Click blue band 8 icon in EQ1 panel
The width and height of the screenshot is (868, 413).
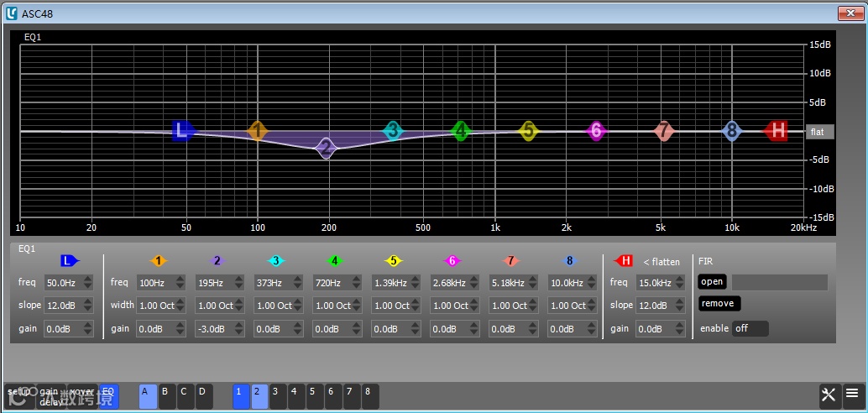coord(570,261)
